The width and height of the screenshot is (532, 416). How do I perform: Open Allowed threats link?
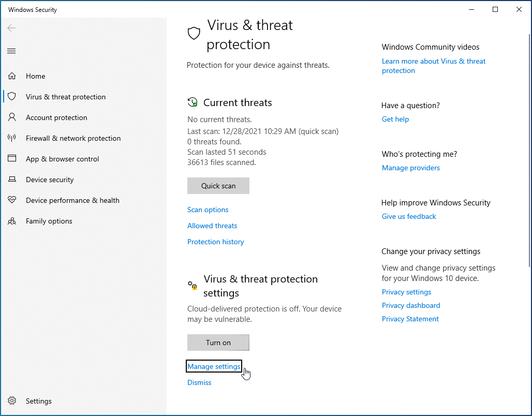pyautogui.click(x=212, y=226)
